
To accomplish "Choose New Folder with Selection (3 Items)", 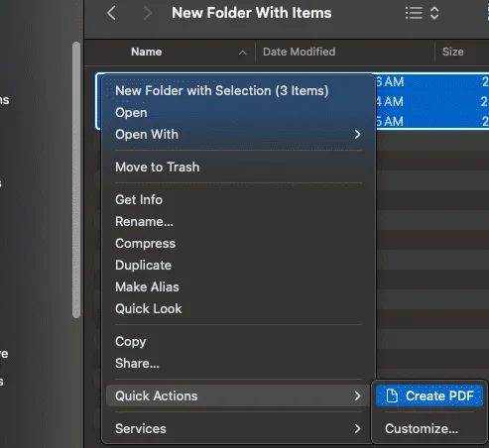I will tap(222, 90).
